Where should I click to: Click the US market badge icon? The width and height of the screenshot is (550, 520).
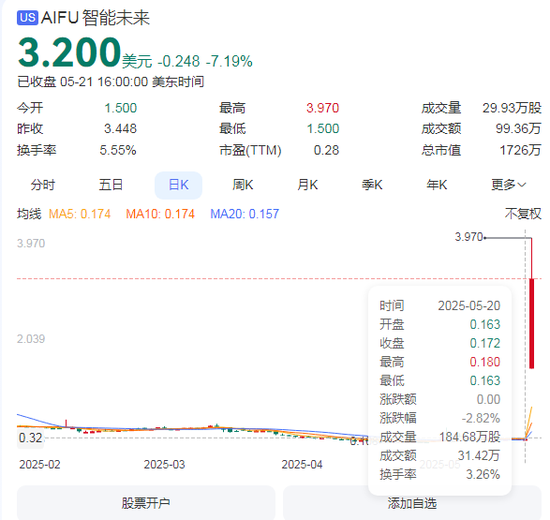click(27, 18)
